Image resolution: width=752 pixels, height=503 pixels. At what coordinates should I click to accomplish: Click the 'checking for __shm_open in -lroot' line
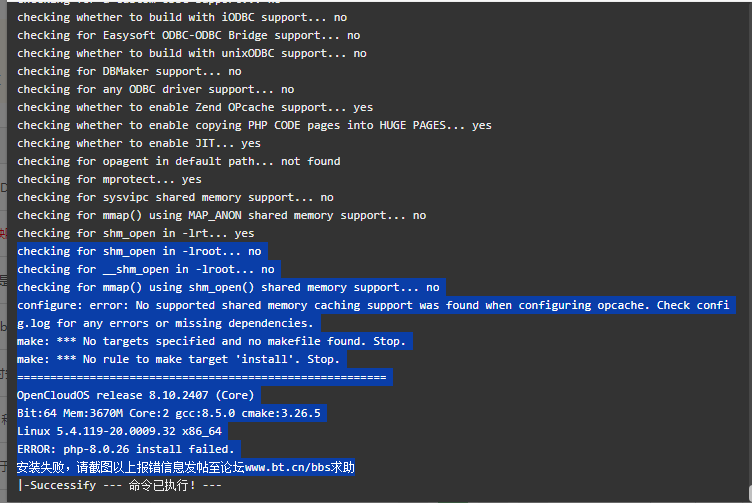pyautogui.click(x=146, y=269)
